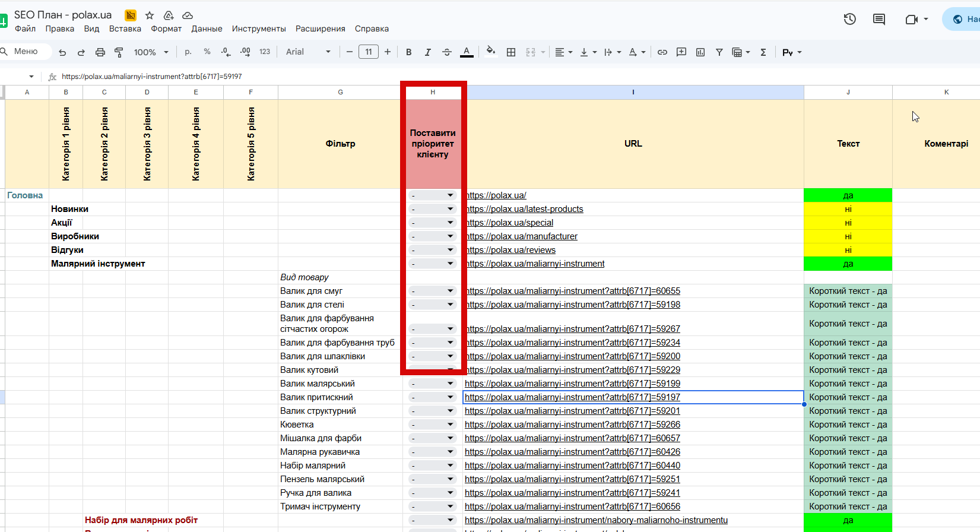
Task: Open priority dropdown in Новинки row
Action: (x=432, y=208)
